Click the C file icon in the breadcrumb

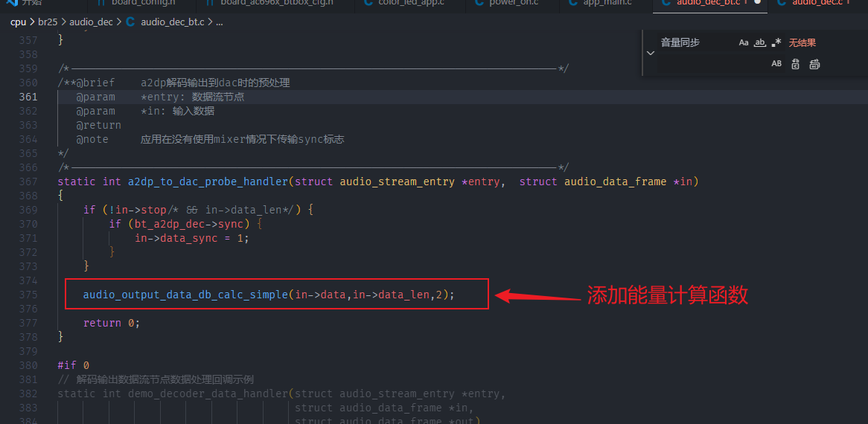pos(130,22)
